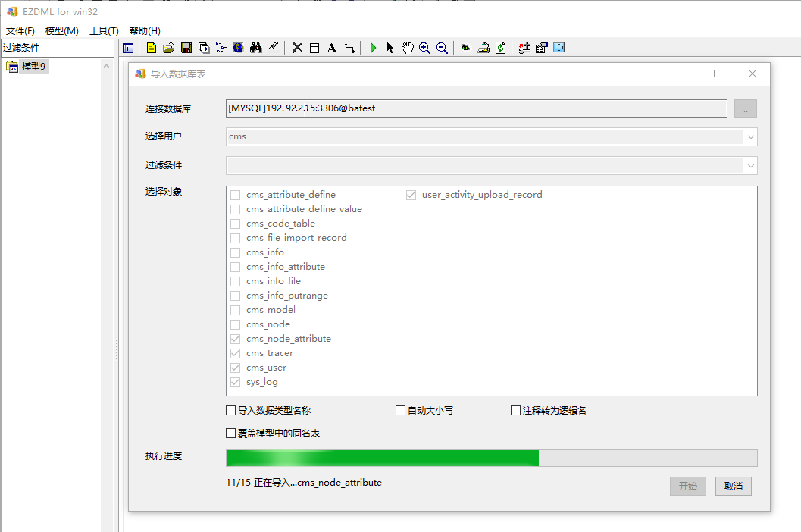801x532 pixels.
Task: Click the binoculars Find icon
Action: tap(256, 48)
